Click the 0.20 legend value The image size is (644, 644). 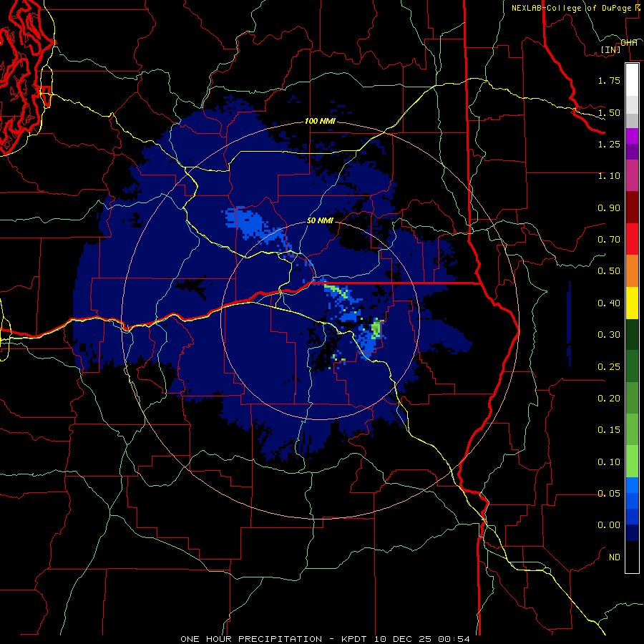[x=609, y=399]
